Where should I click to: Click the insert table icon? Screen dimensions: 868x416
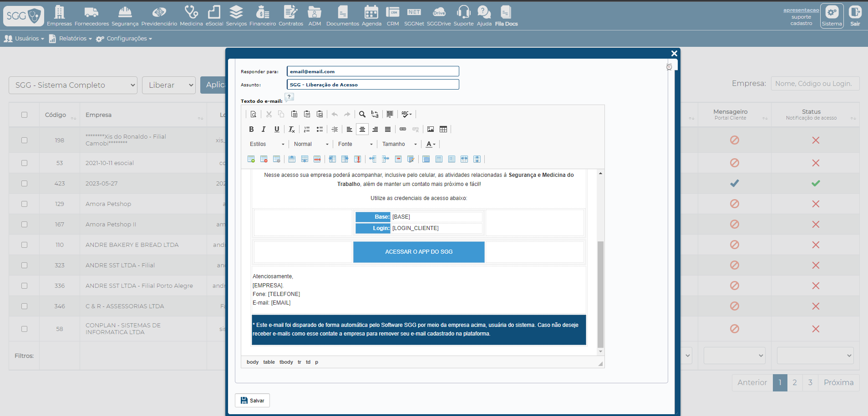coord(443,130)
